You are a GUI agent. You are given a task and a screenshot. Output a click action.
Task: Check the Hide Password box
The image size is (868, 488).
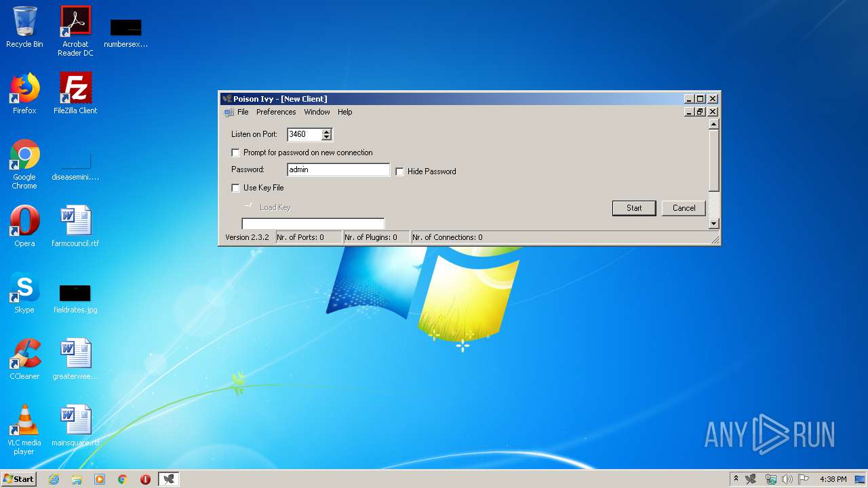pos(400,171)
